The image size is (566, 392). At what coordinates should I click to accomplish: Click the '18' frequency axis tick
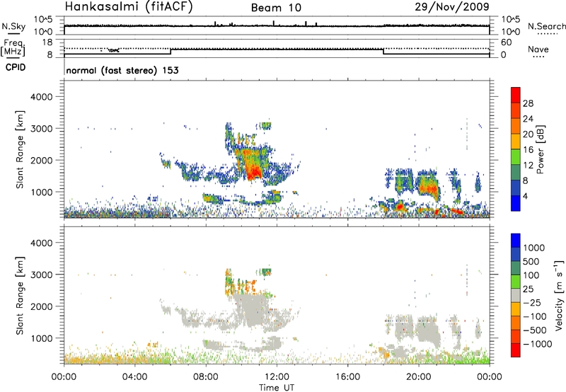[x=47, y=42]
